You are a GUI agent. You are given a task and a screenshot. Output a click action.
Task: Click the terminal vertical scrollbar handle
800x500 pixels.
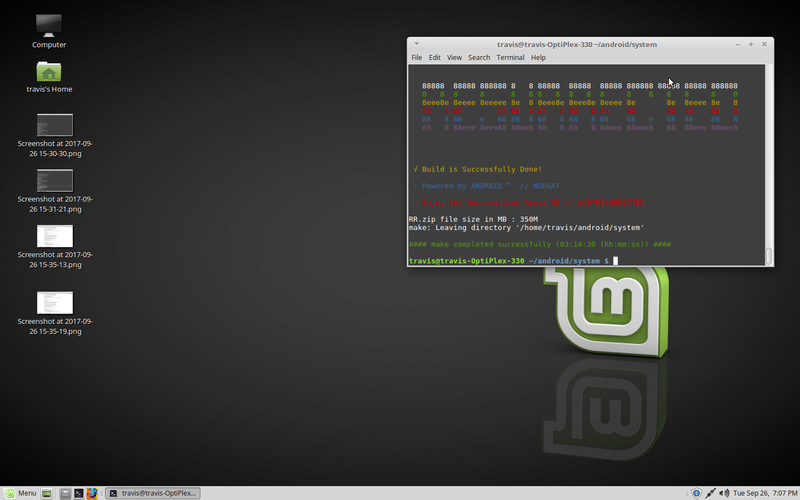coord(769,255)
